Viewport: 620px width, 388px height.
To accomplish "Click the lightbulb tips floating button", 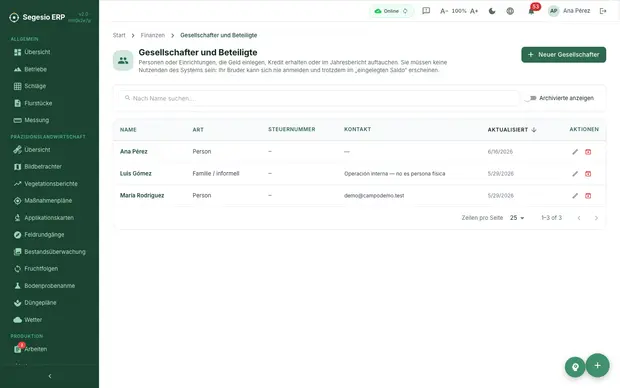I will [575, 367].
